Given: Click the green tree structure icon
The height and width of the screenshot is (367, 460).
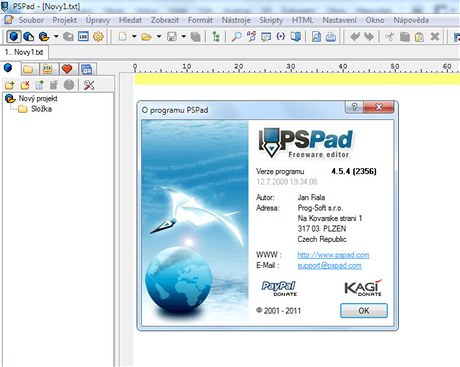Looking at the screenshot, I should [x=216, y=36].
